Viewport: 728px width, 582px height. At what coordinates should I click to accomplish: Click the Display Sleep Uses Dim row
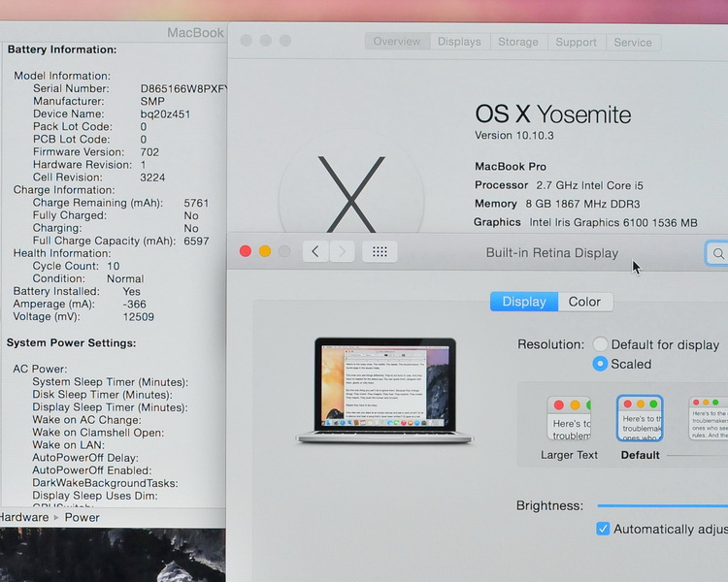[x=95, y=496]
